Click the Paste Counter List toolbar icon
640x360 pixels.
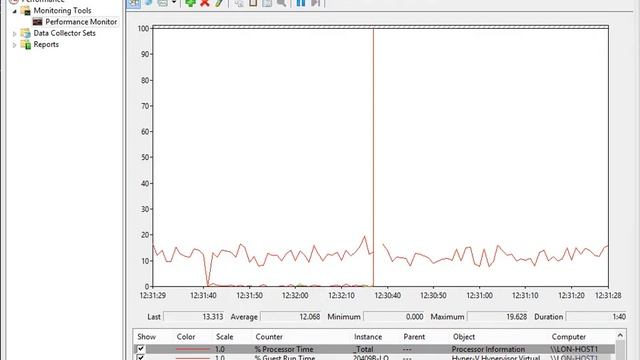tap(253, 3)
